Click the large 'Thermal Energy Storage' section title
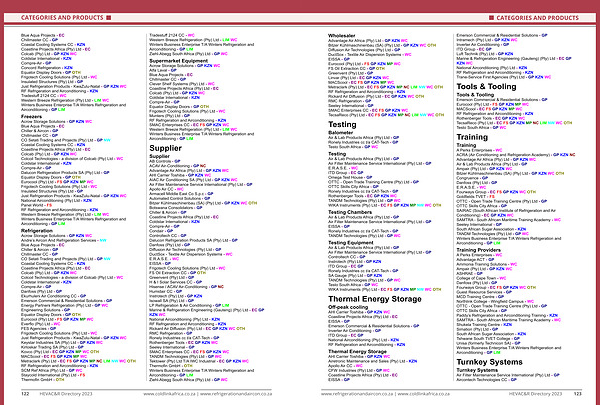 pos(375,299)
